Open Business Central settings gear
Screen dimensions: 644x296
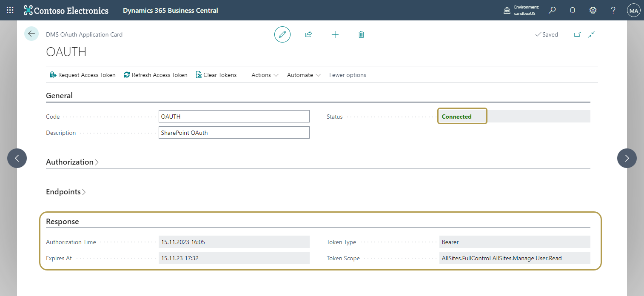[593, 10]
